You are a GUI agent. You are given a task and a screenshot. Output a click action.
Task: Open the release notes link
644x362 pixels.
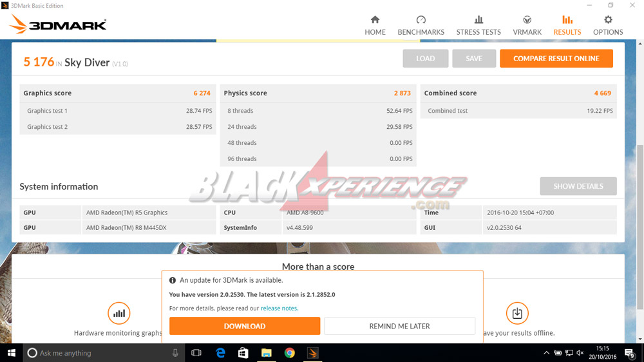(x=279, y=309)
